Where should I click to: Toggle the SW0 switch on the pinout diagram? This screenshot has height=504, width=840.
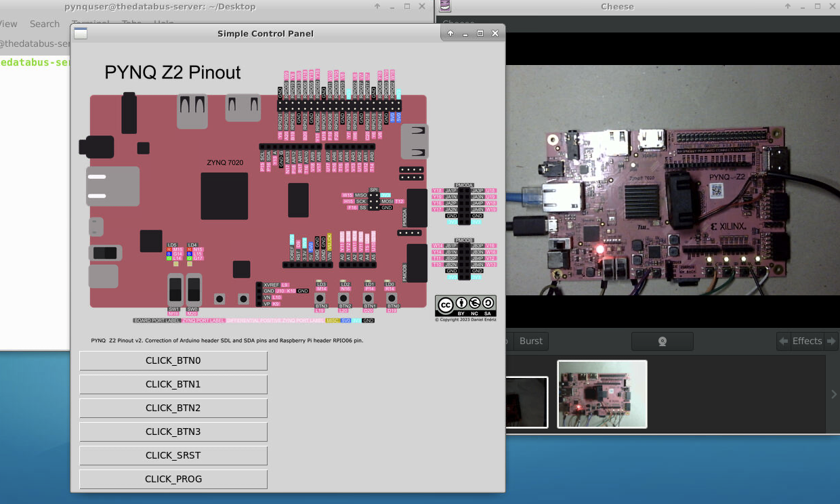pyautogui.click(x=194, y=290)
